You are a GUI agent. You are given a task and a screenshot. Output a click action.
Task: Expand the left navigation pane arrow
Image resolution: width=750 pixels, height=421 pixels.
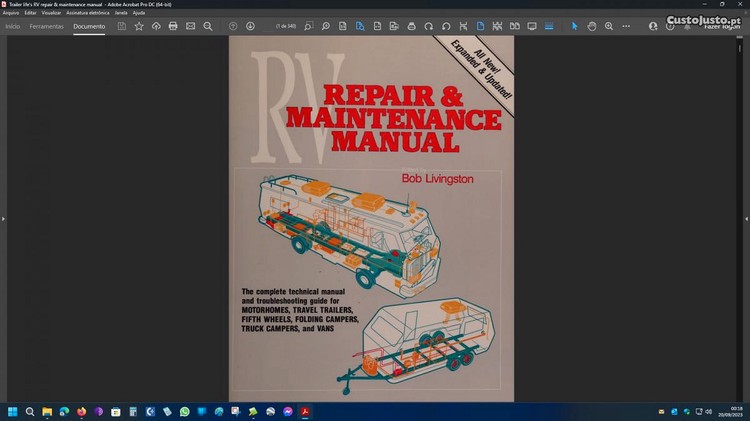pyautogui.click(x=3, y=218)
